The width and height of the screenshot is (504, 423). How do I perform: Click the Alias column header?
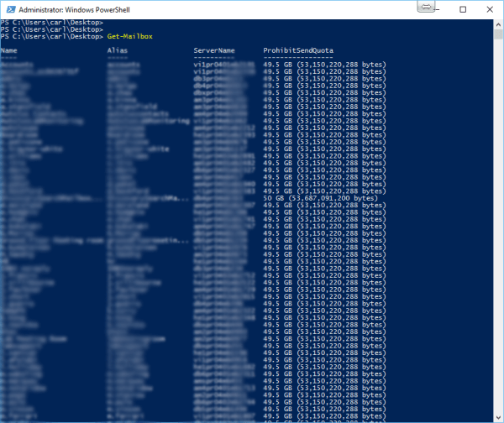117,50
